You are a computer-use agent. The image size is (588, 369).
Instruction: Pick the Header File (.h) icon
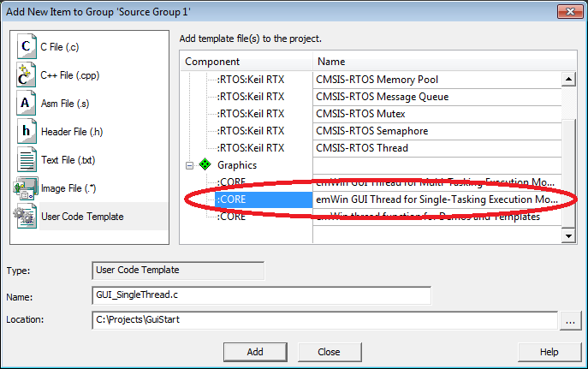coord(27,133)
